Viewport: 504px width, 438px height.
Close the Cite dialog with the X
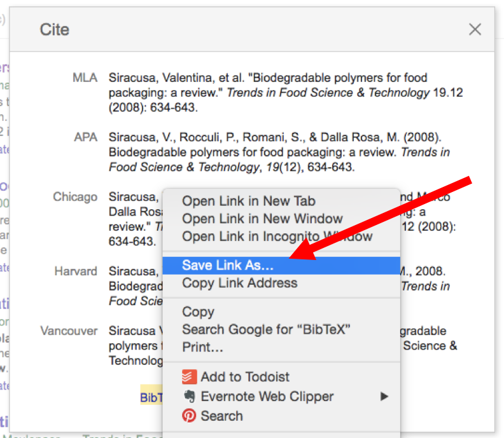[475, 29]
